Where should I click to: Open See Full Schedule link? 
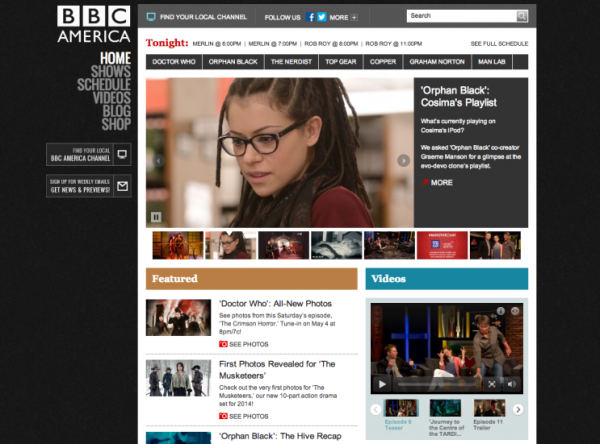click(499, 44)
